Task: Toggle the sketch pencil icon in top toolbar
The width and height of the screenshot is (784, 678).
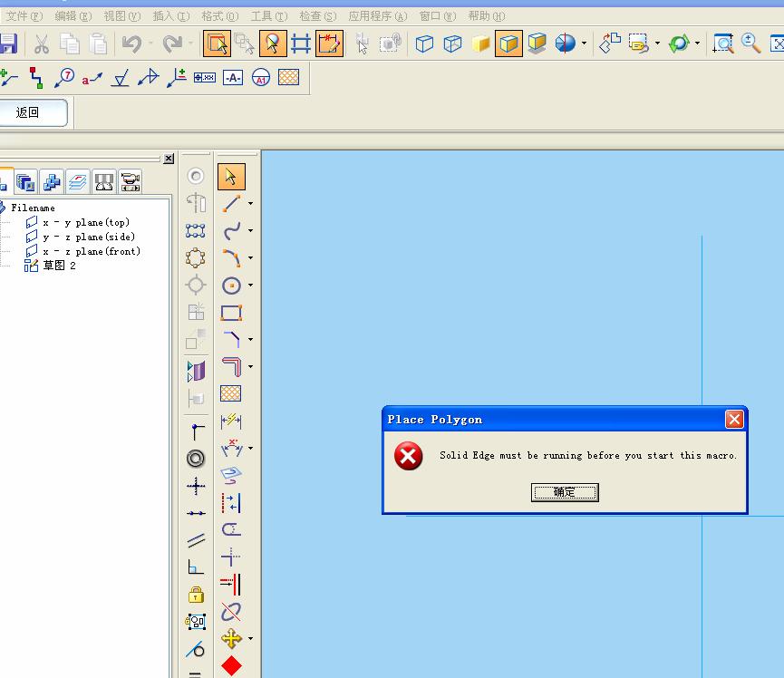Action: [x=330, y=44]
